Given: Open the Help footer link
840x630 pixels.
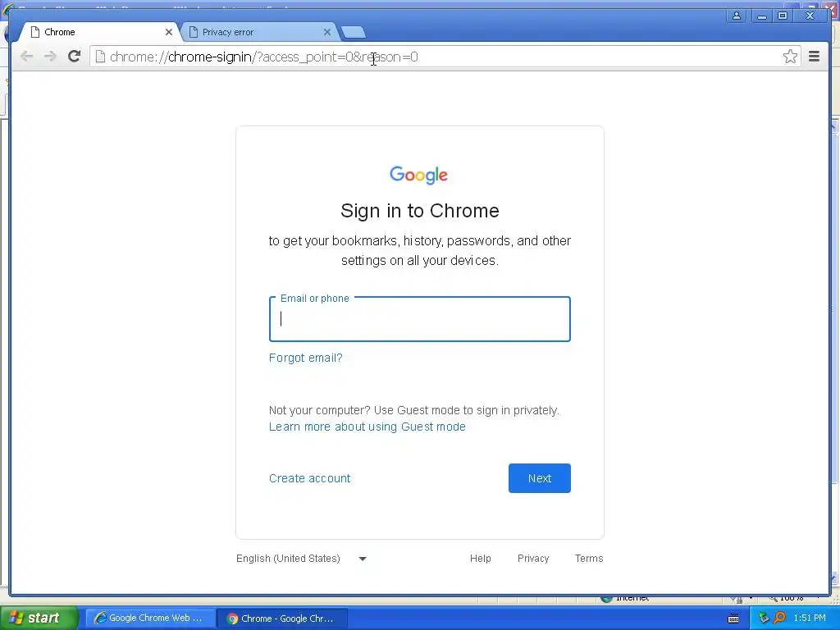Looking at the screenshot, I should 480,558.
